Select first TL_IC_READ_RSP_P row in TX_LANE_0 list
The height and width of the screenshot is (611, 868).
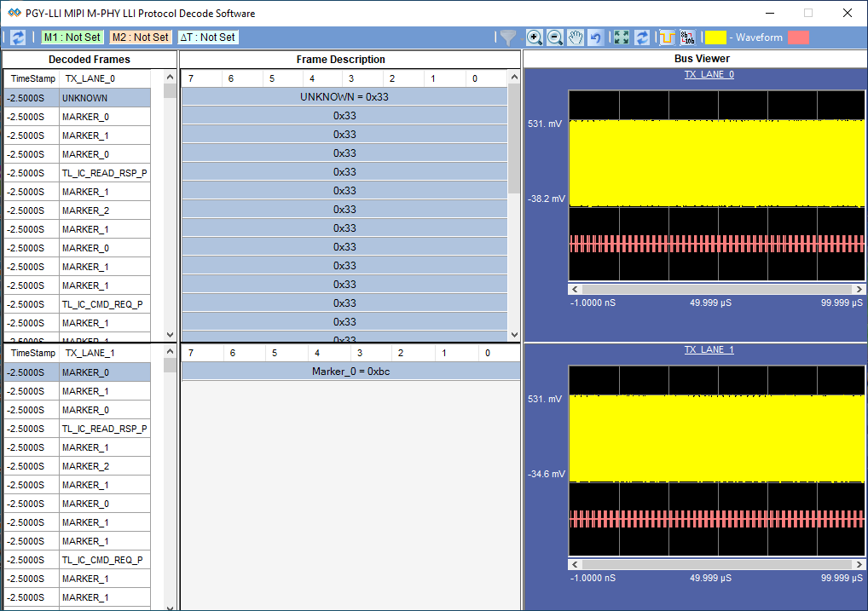coord(104,173)
